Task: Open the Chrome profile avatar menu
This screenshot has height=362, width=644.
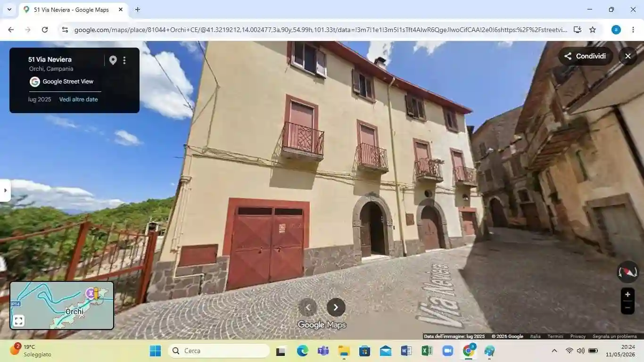Action: click(616, 30)
